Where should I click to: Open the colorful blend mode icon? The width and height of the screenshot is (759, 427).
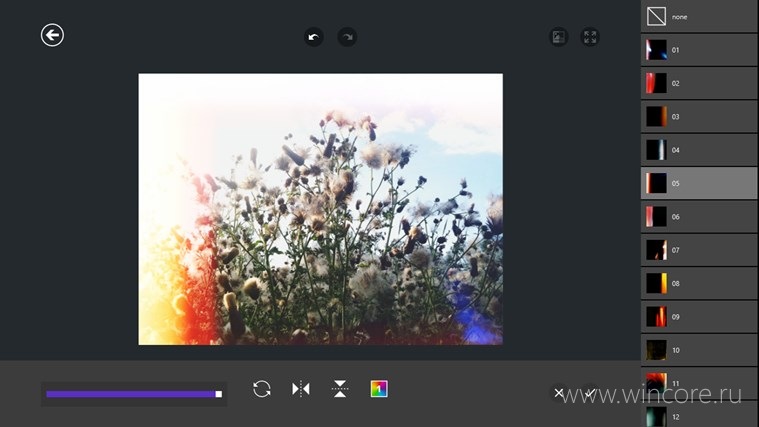tap(379, 389)
